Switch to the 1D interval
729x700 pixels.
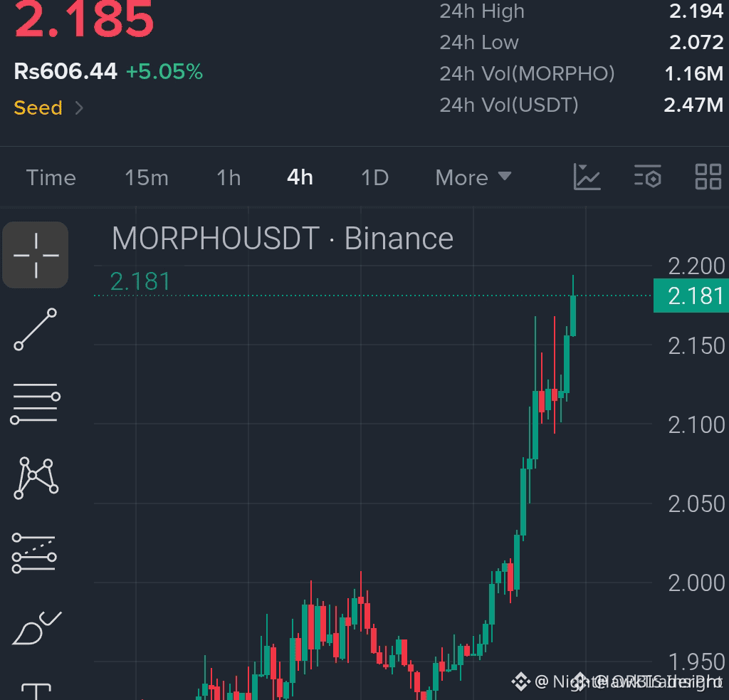tap(374, 178)
